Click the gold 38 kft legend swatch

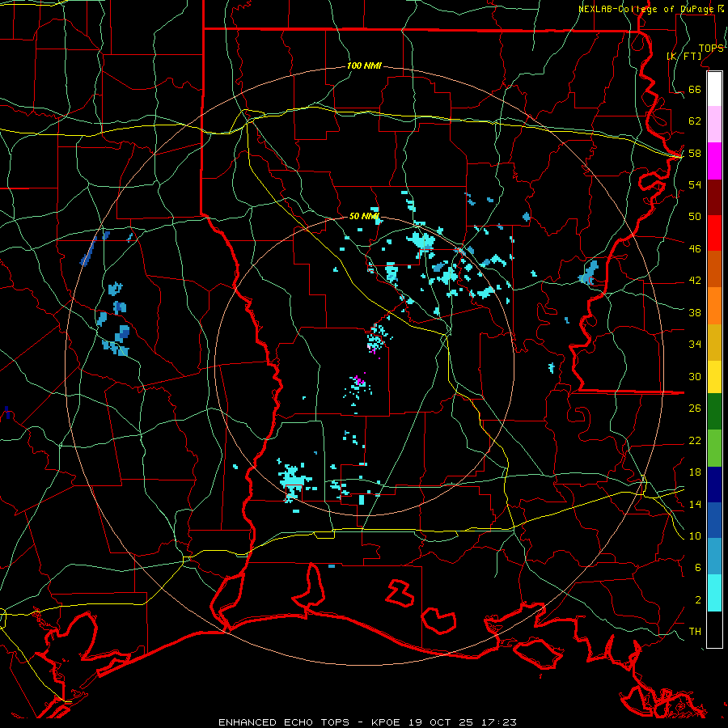click(x=714, y=342)
